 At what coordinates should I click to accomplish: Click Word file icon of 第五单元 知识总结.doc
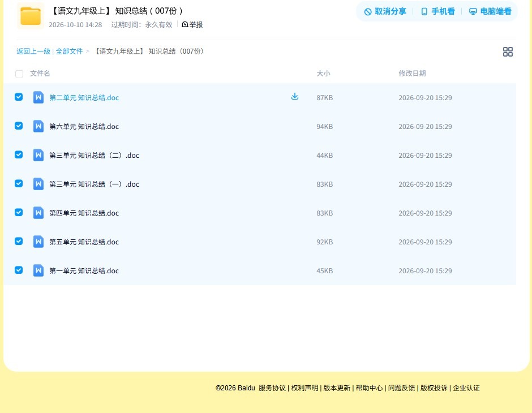(38, 242)
